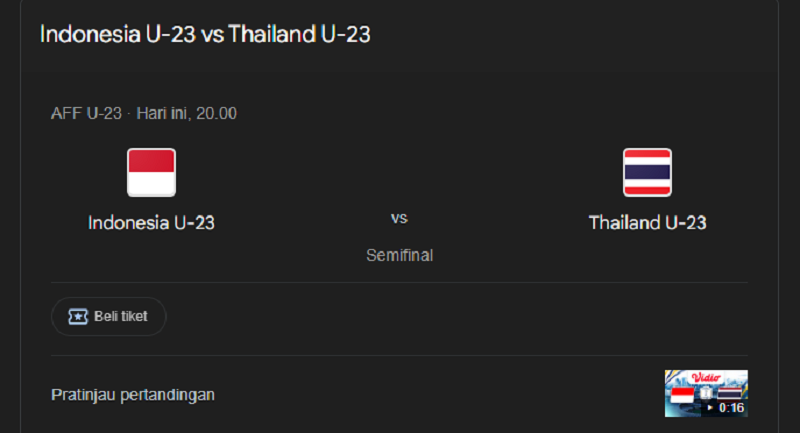Image resolution: width=800 pixels, height=433 pixels.
Task: Click the Indonesia flag icon
Action: (x=152, y=172)
